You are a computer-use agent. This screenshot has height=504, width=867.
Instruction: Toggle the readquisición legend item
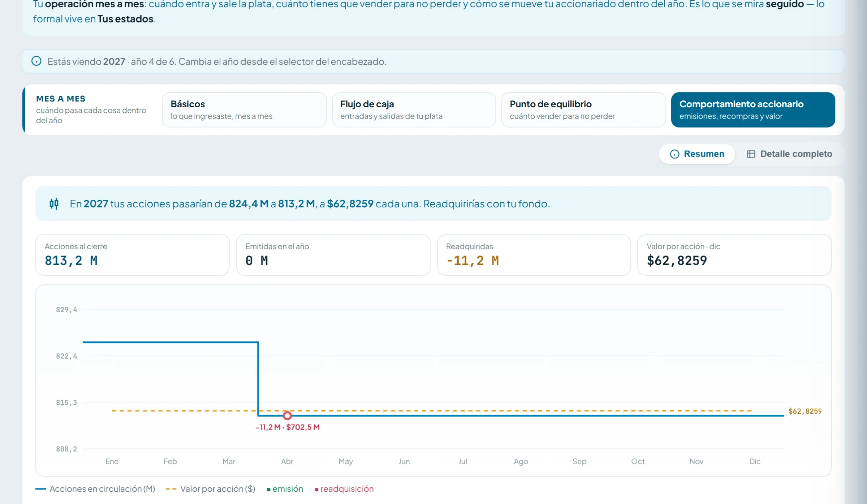tap(344, 489)
